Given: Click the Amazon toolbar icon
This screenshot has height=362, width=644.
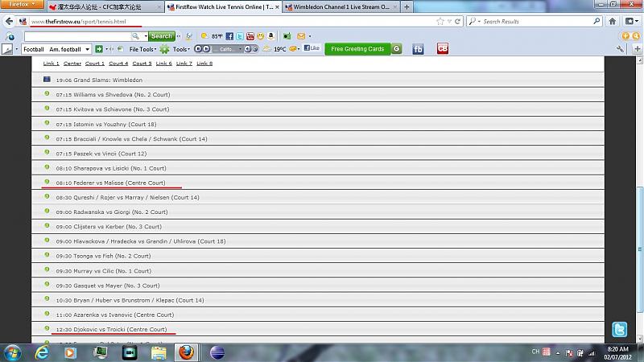Looking at the screenshot, I should tap(271, 36).
